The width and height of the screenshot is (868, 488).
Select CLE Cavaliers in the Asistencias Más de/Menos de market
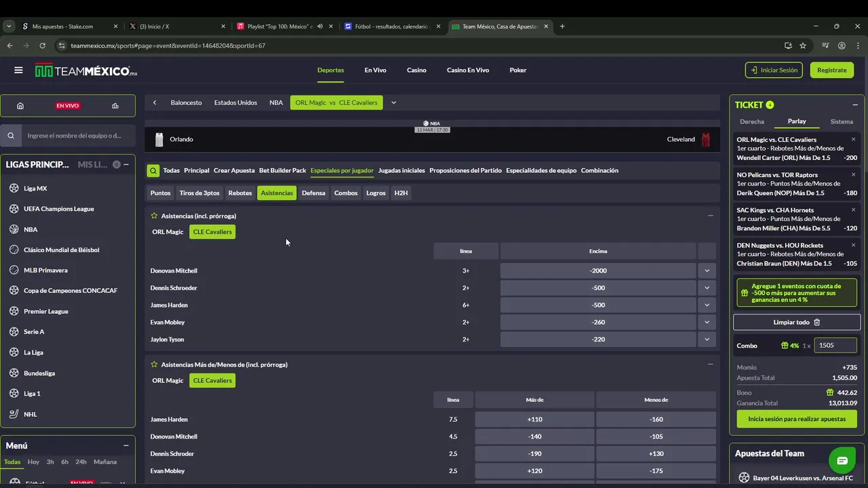tap(212, 380)
